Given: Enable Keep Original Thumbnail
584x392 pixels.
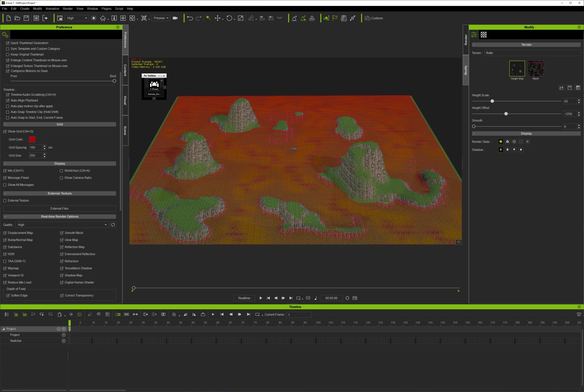Looking at the screenshot, I should pyautogui.click(x=8, y=55).
